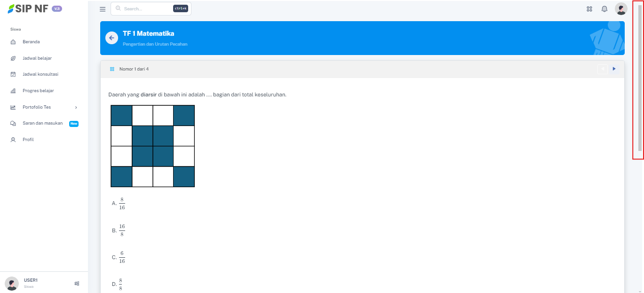Image resolution: width=644 pixels, height=293 pixels.
Task: Click the user avatar in top bar
Action: (x=621, y=9)
